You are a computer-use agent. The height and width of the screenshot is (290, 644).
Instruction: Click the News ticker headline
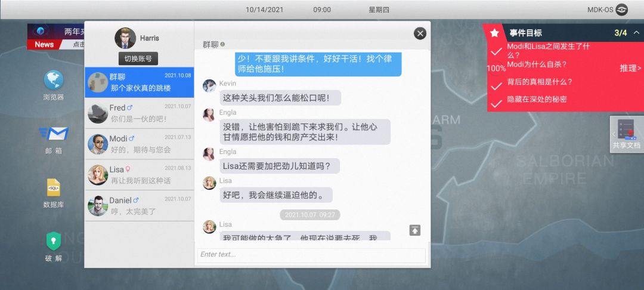[75, 32]
